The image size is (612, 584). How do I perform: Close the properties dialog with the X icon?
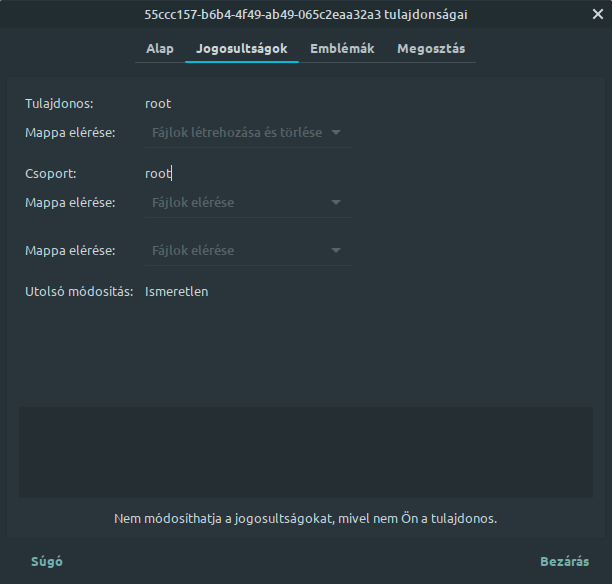(598, 14)
